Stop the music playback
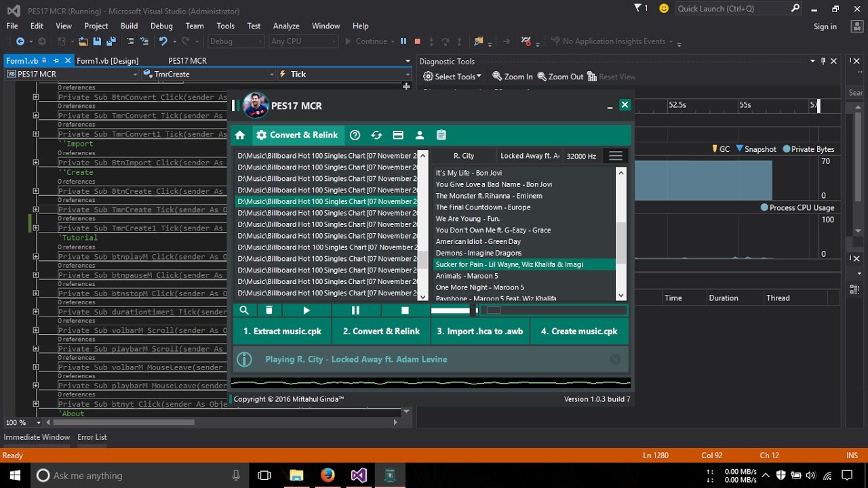868x488 pixels. pyautogui.click(x=405, y=310)
